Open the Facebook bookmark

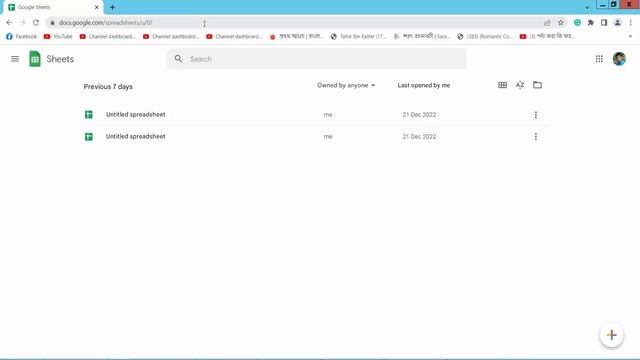[21, 36]
